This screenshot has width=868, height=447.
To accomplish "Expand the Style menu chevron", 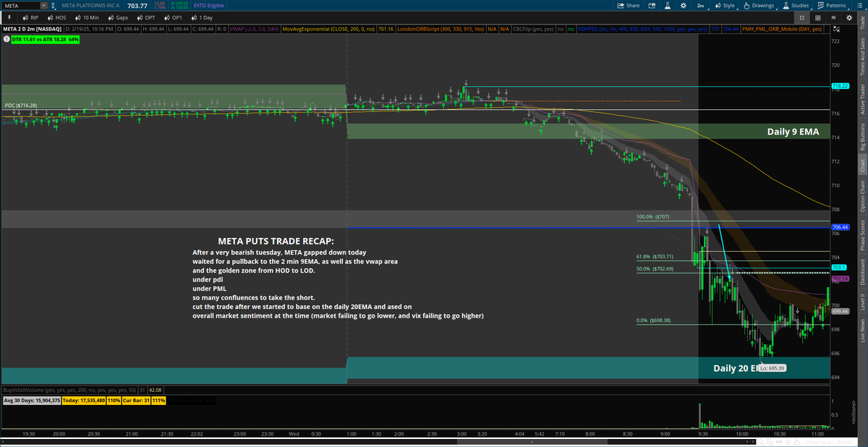I will coord(738,7).
